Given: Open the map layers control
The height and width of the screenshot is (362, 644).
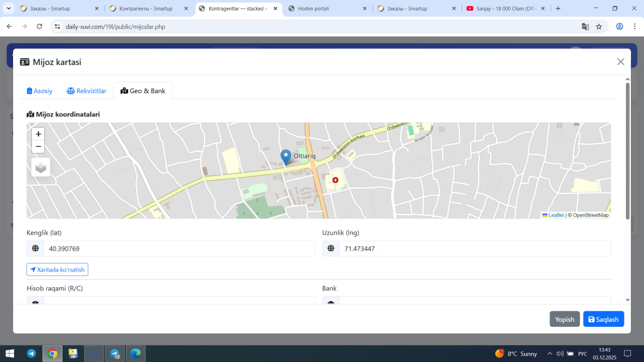Looking at the screenshot, I should pyautogui.click(x=41, y=167).
